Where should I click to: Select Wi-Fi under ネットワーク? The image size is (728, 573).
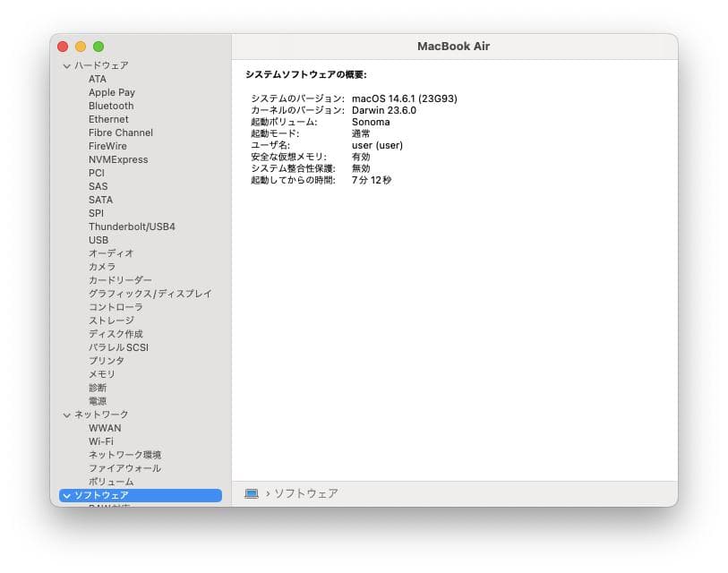click(x=100, y=440)
